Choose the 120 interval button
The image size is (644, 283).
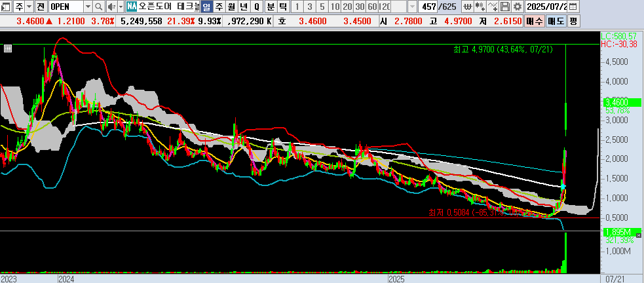click(385, 7)
